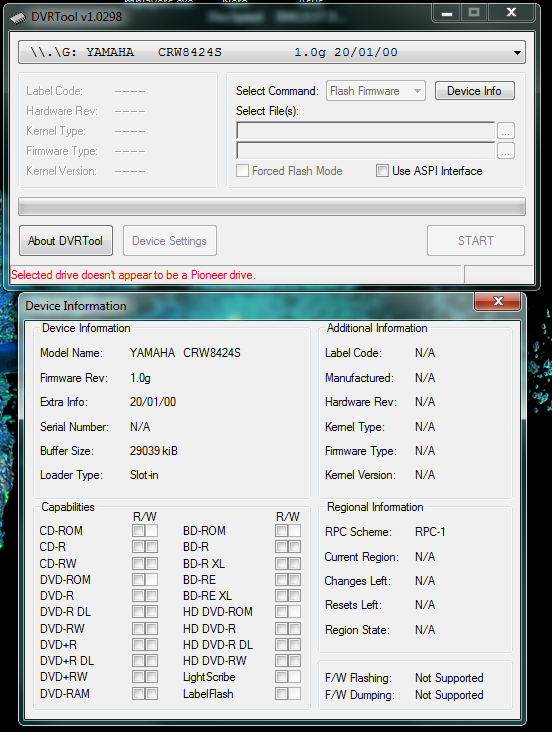
Task: Click the Device Info button
Action: point(474,91)
